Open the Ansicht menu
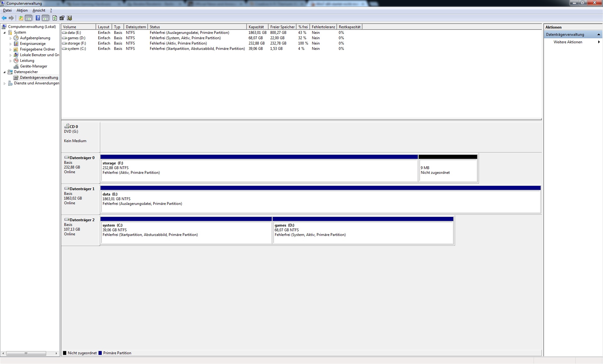Screen dimensions: 603x364 point(39,10)
